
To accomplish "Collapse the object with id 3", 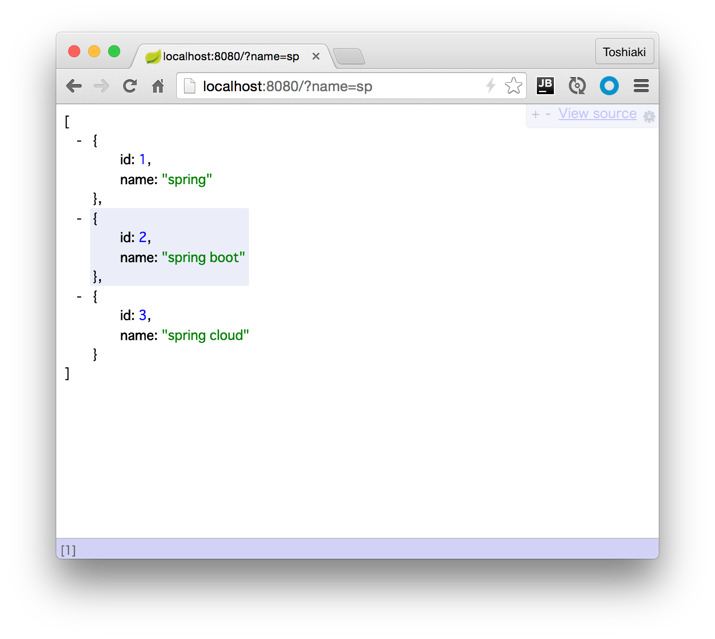I will pyautogui.click(x=79, y=297).
